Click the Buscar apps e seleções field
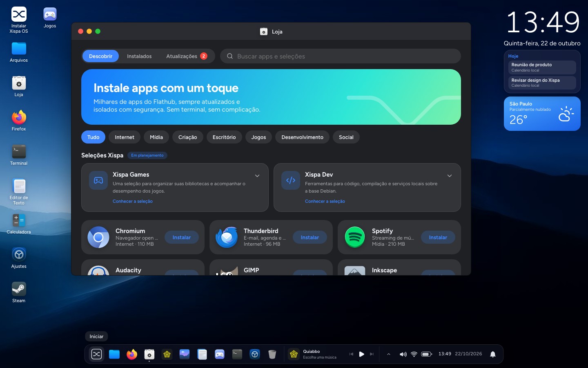This screenshot has width=588, height=368. click(341, 56)
